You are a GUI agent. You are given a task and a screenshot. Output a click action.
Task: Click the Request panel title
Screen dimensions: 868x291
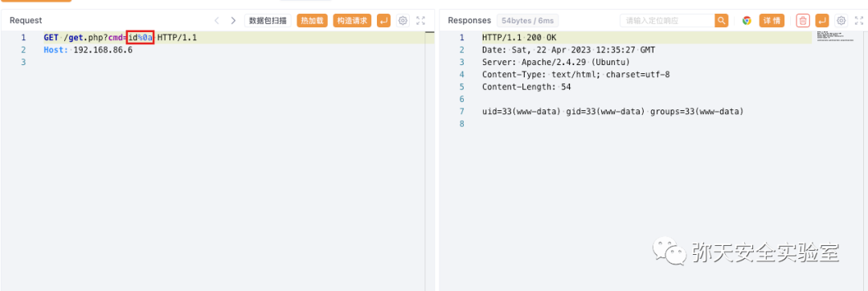26,20
